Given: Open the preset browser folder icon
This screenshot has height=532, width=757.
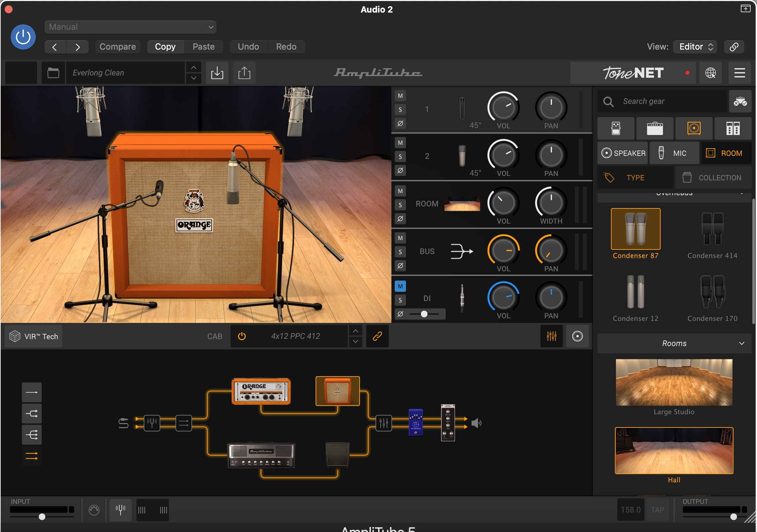Looking at the screenshot, I should click(53, 73).
